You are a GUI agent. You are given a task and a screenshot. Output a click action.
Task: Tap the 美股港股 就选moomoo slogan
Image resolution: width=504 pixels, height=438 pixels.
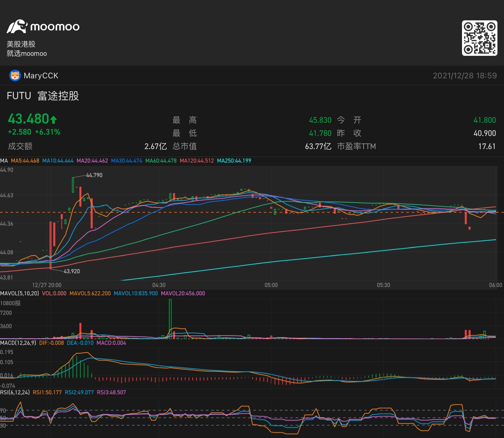27,49
